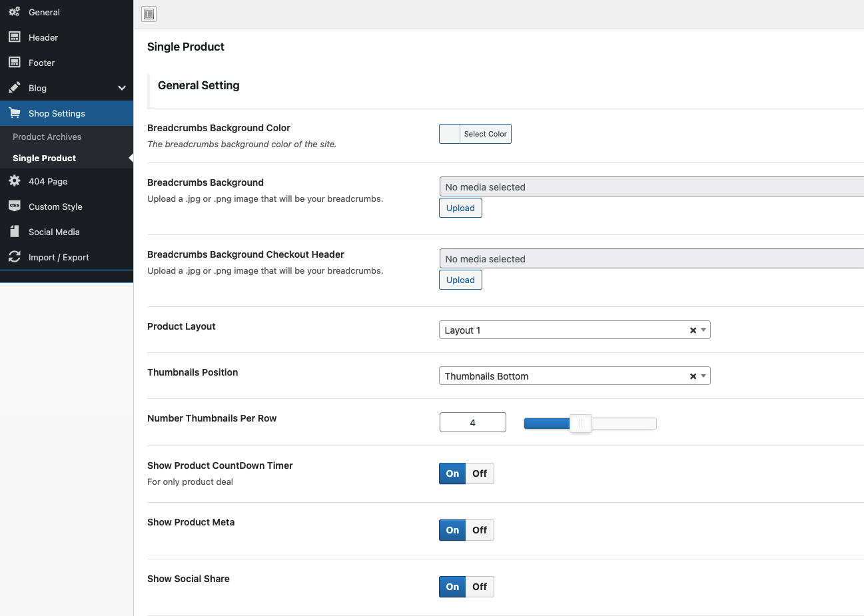Click the Shop Settings cart icon

tap(14, 113)
